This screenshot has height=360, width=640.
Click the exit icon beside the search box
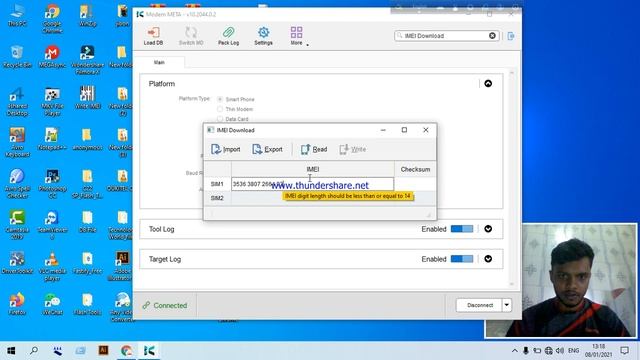click(x=511, y=36)
